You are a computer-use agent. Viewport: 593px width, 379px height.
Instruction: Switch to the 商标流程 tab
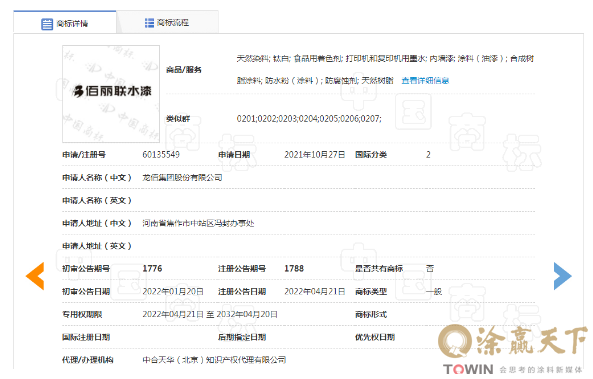coord(167,22)
